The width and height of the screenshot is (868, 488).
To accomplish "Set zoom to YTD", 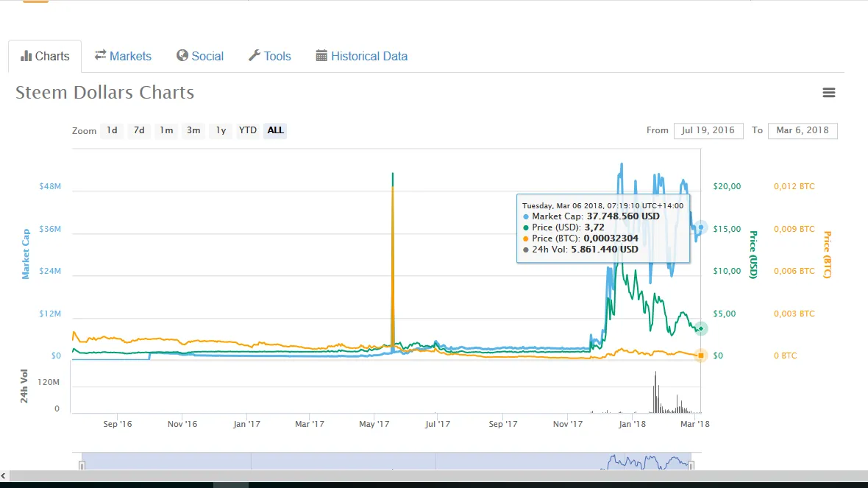I will 247,130.
